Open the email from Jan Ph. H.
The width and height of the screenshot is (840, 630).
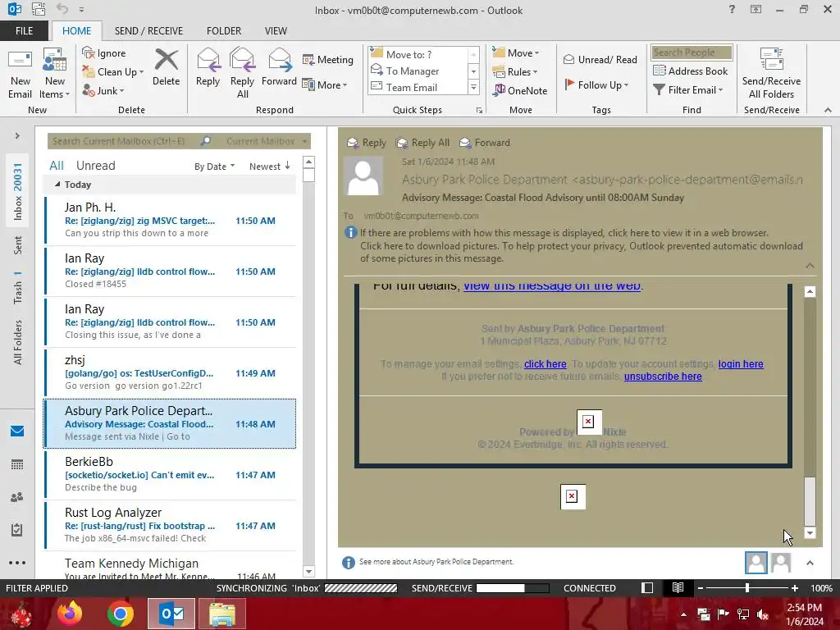tap(171, 220)
